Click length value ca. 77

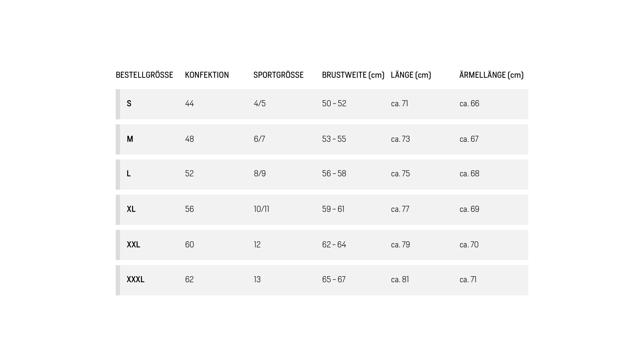click(400, 209)
